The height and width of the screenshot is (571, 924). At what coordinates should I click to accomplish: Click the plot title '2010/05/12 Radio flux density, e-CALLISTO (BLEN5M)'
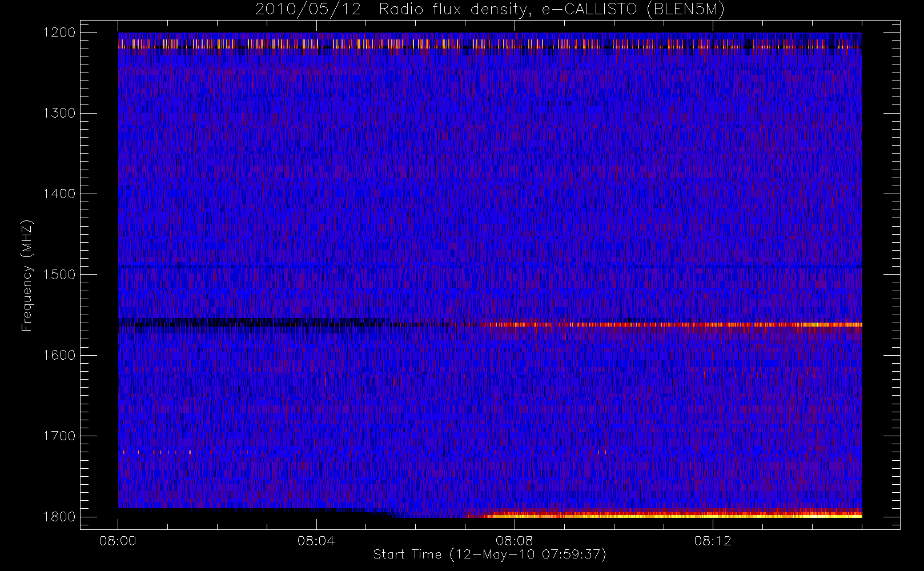pyautogui.click(x=489, y=10)
